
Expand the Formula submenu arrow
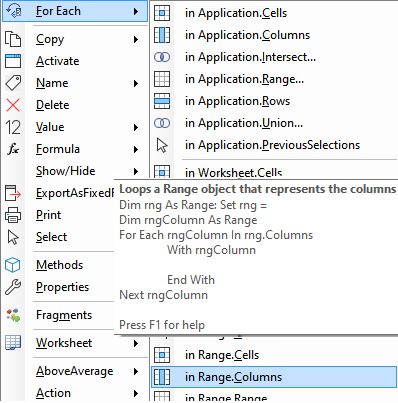pyautogui.click(x=136, y=149)
